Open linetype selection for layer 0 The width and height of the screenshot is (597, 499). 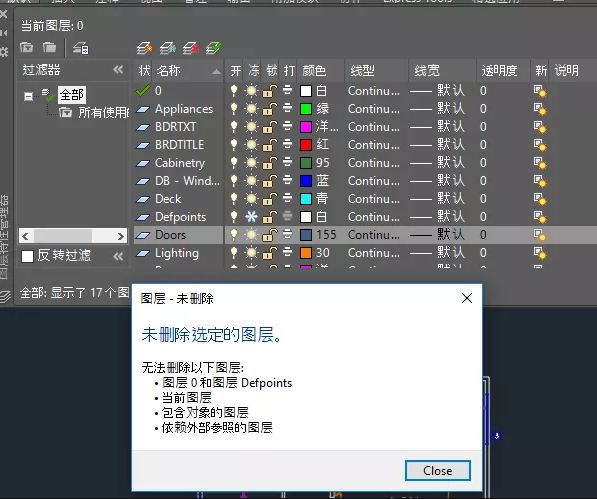point(374,91)
